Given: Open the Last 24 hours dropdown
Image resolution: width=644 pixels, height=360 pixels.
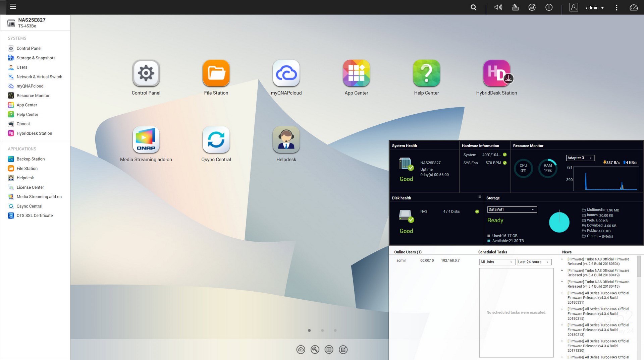Looking at the screenshot, I should click(x=534, y=262).
